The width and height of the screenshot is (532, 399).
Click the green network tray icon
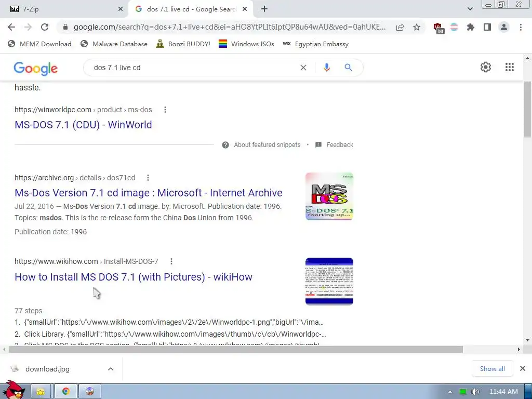pyautogui.click(x=462, y=392)
